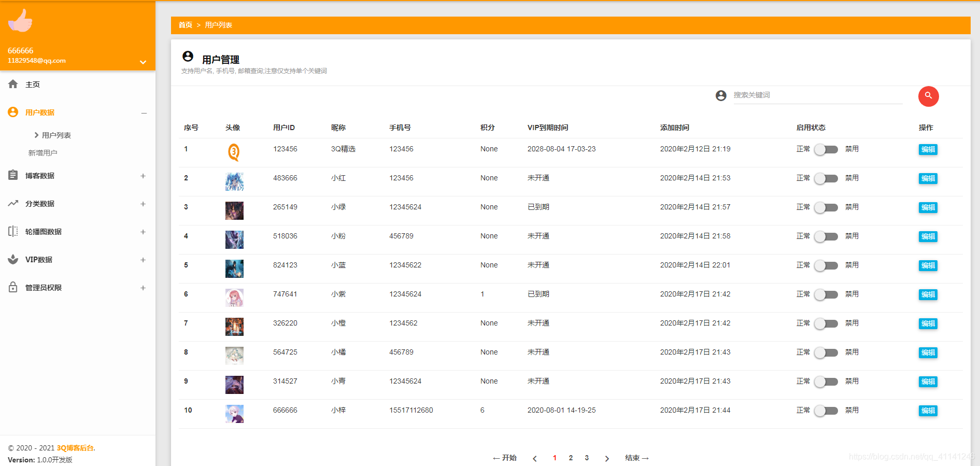Edit user 小橙 with 编辑 button
Viewport: 980px width, 466px height.
(x=928, y=323)
